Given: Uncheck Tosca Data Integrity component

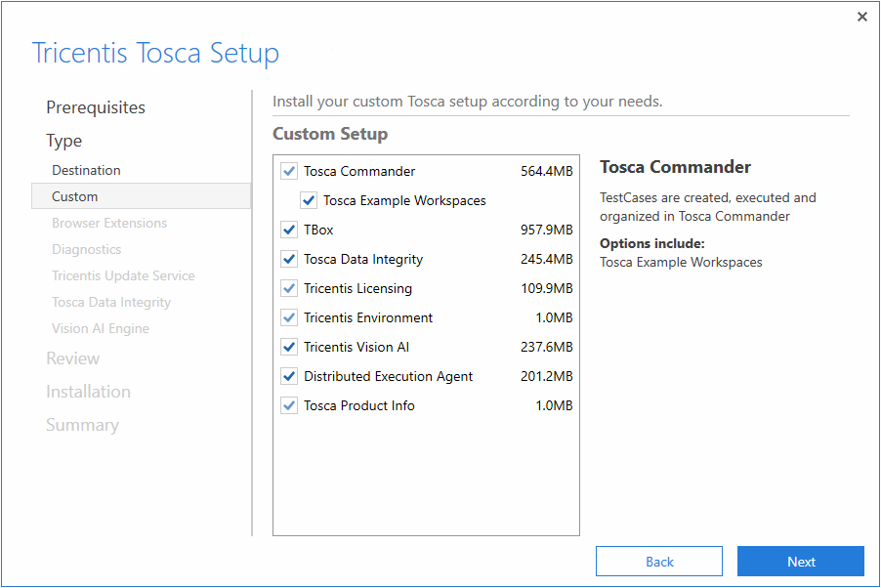Looking at the screenshot, I should pos(289,259).
